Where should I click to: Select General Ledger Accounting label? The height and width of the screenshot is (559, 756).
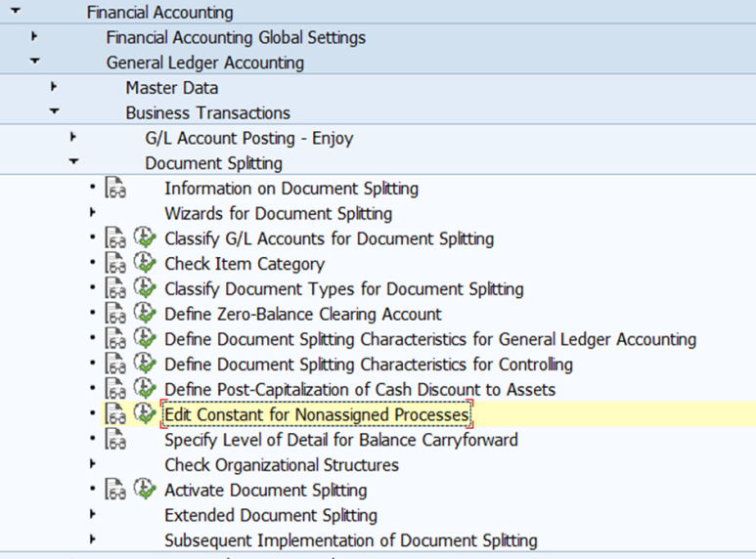point(205,63)
